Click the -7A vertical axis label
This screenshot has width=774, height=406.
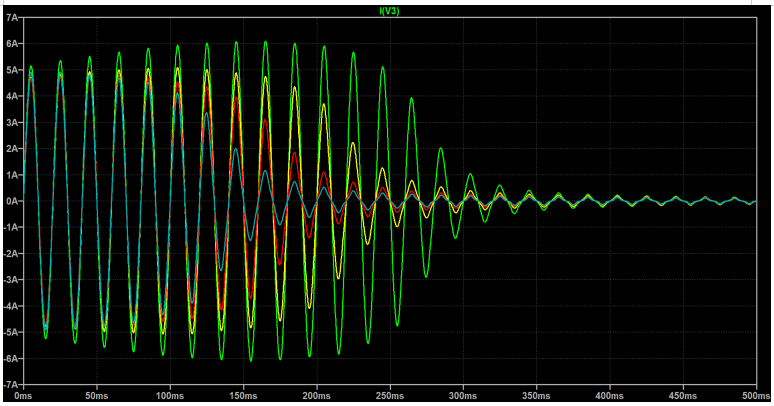(11, 385)
